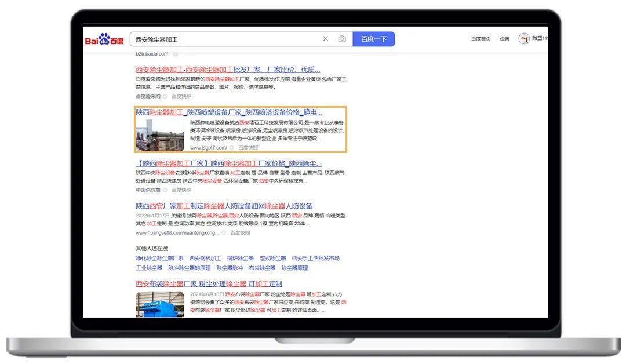
Task: Click the shield icon beside www.jsgpt7.com
Action: point(231,148)
